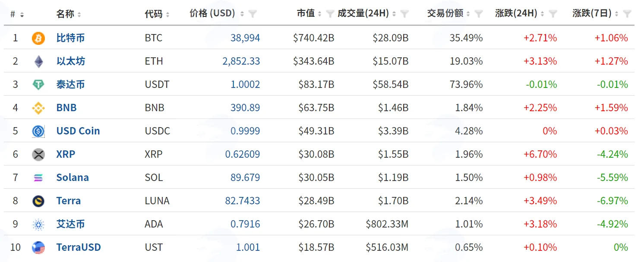Open the Solana link

click(x=73, y=178)
